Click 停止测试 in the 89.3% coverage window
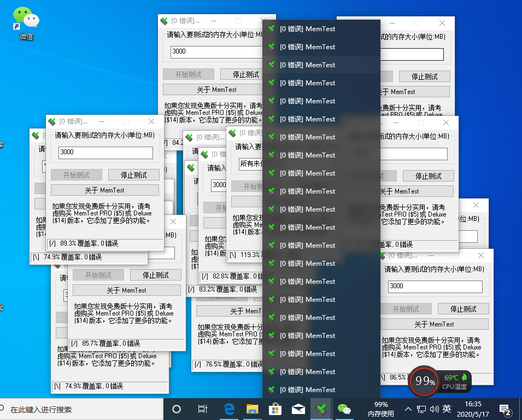Image resolution: width=522 pixels, height=420 pixels. tap(133, 175)
